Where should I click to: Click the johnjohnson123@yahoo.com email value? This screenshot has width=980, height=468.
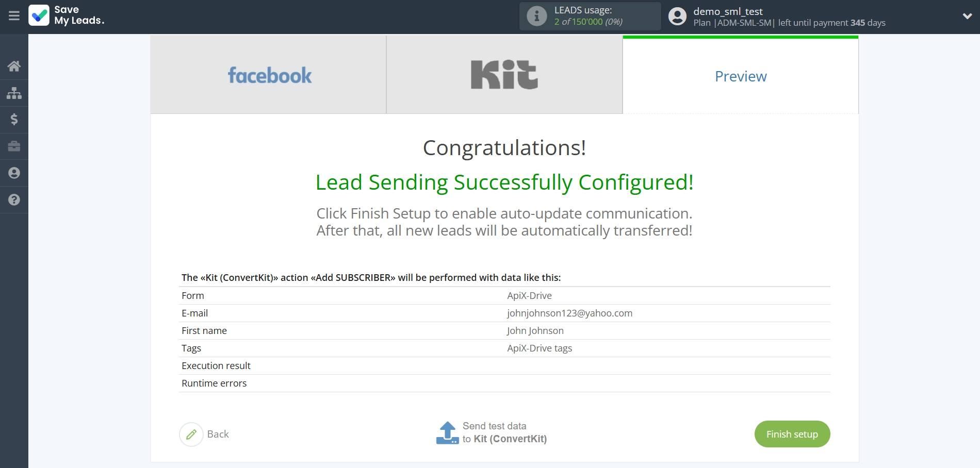[569, 313]
